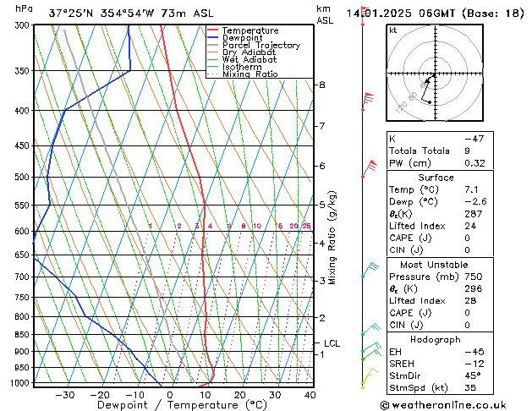Select the Mixing Ratio legend entry
This screenshot has width=532, height=411.
tap(243, 74)
